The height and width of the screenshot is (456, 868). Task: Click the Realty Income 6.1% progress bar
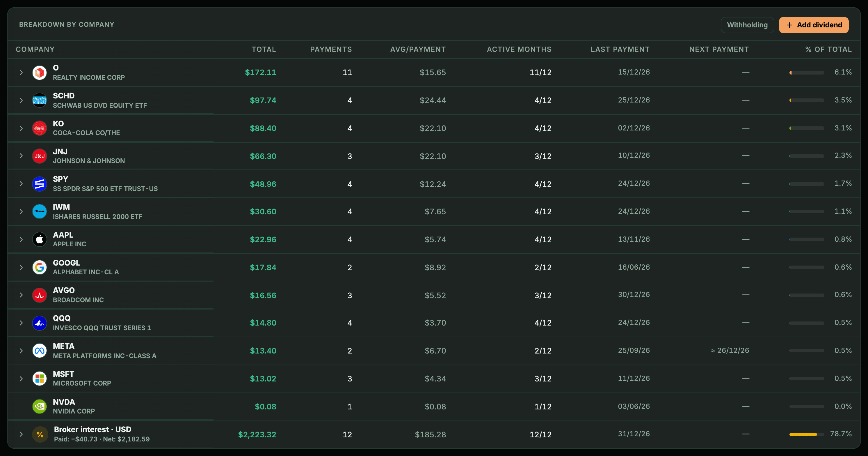coord(807,73)
